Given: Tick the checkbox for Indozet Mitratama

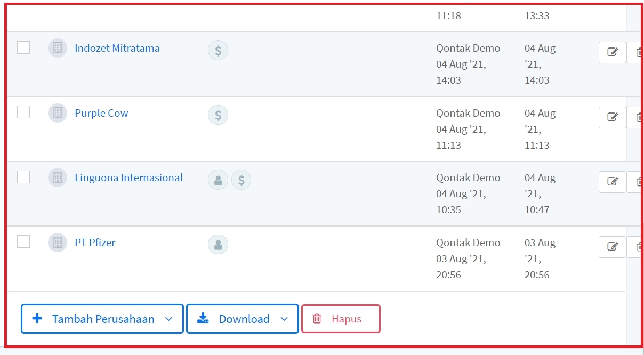Looking at the screenshot, I should point(23,47).
